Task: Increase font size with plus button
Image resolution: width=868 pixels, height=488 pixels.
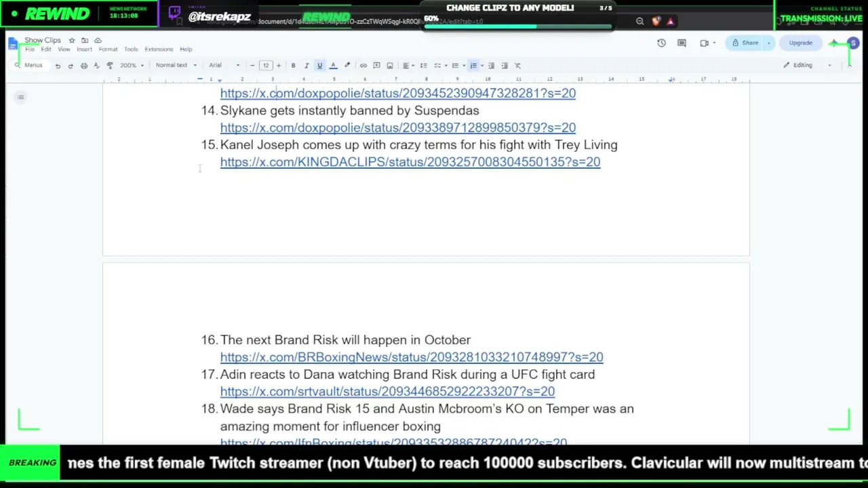Action: click(x=278, y=66)
